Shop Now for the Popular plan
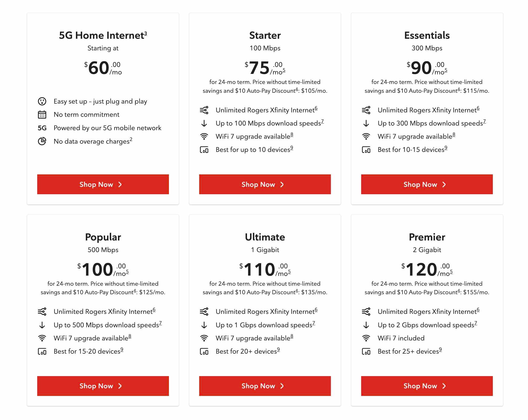 (103, 386)
